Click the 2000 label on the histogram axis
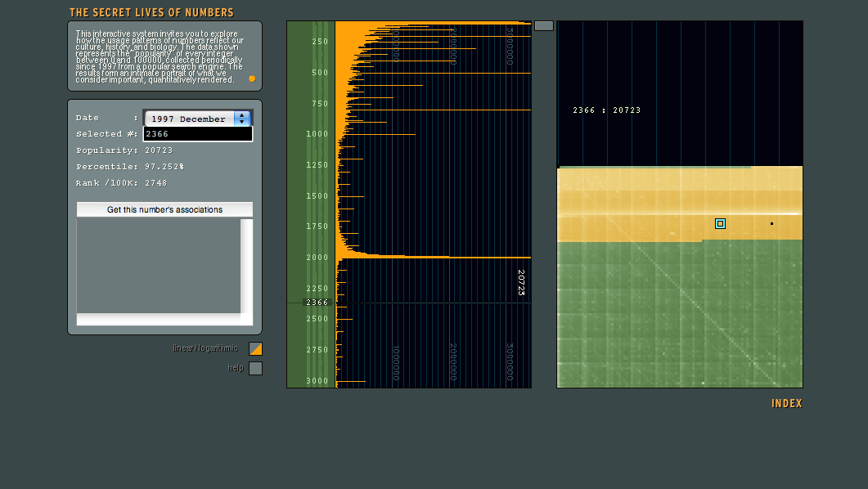Image resolution: width=868 pixels, height=489 pixels. pos(317,258)
